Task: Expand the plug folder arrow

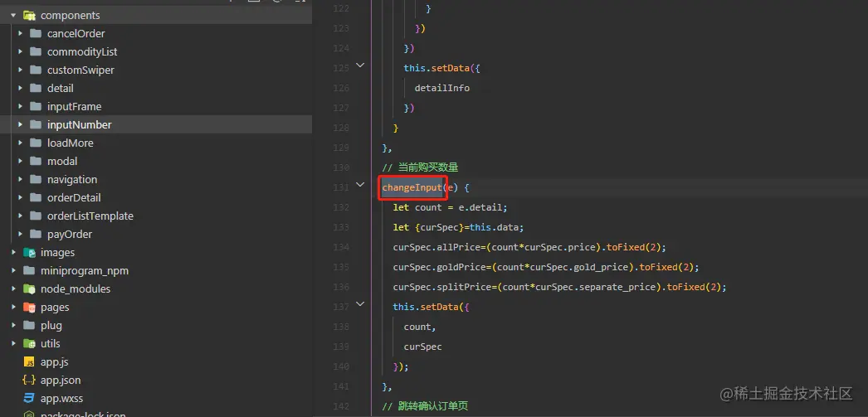Action: click(13, 326)
